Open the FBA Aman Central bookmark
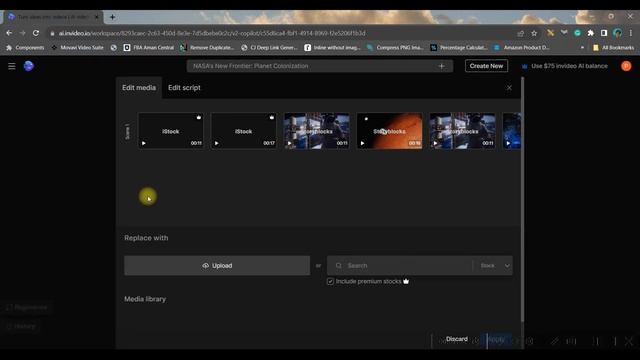The width and height of the screenshot is (640, 360). 149,48
